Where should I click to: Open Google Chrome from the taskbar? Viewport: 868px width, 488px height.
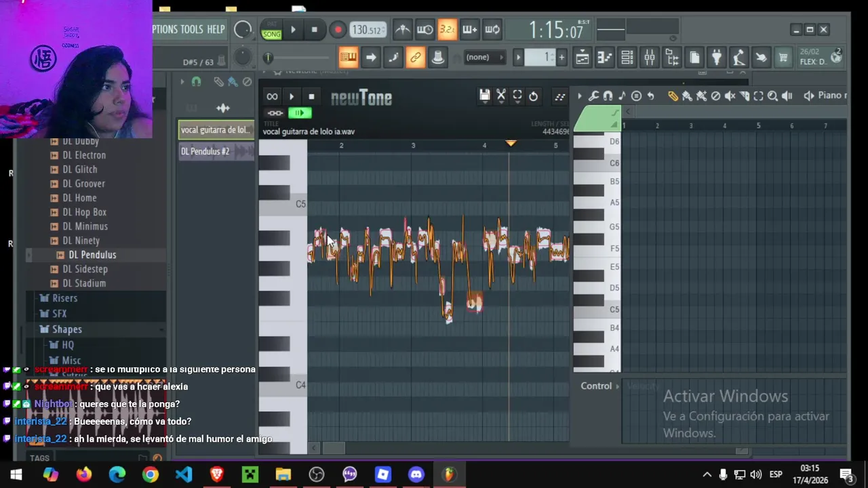pos(150,474)
